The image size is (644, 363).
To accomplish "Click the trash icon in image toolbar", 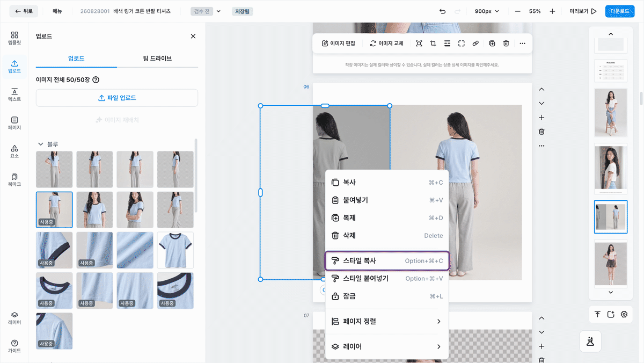I will pyautogui.click(x=506, y=43).
